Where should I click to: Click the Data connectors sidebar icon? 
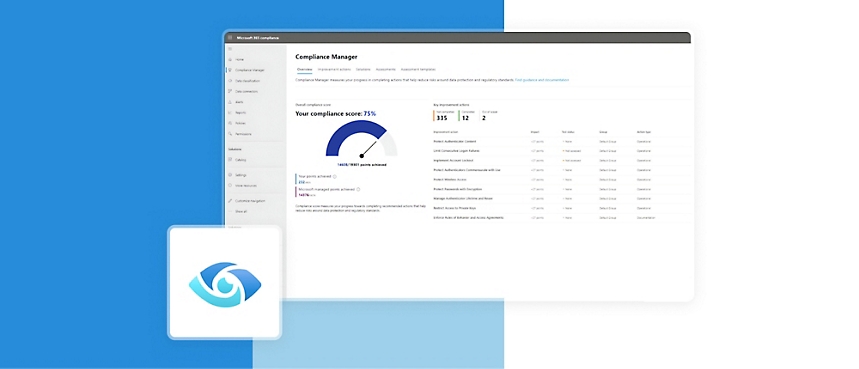click(230, 91)
